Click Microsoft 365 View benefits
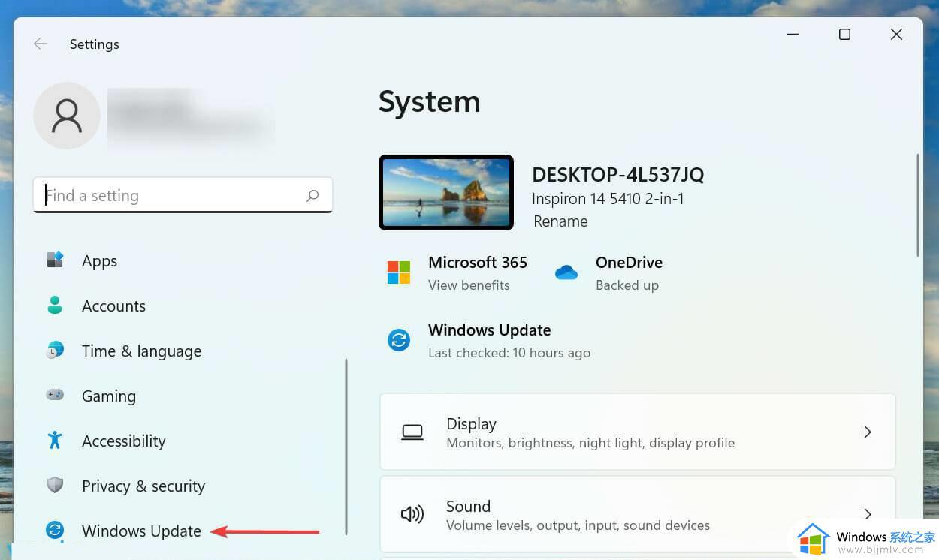939x560 pixels. 469,285
